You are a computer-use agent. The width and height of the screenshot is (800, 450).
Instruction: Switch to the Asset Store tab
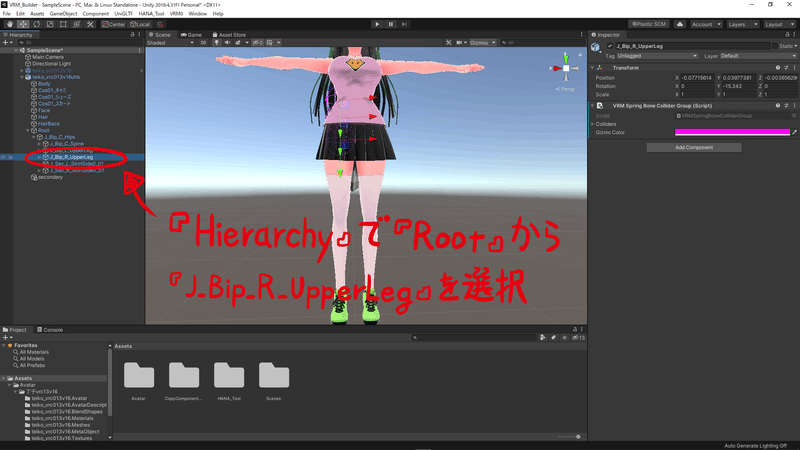[229, 35]
